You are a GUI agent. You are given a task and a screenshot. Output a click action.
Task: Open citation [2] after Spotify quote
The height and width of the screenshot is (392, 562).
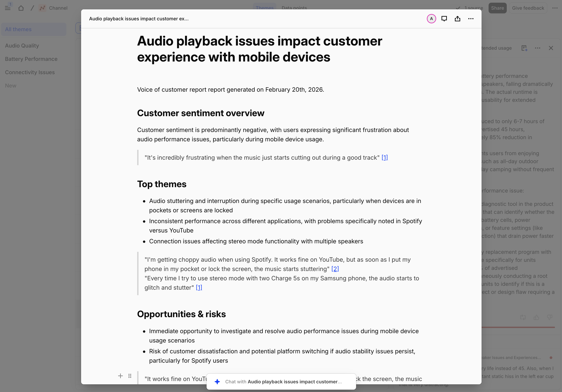335,269
